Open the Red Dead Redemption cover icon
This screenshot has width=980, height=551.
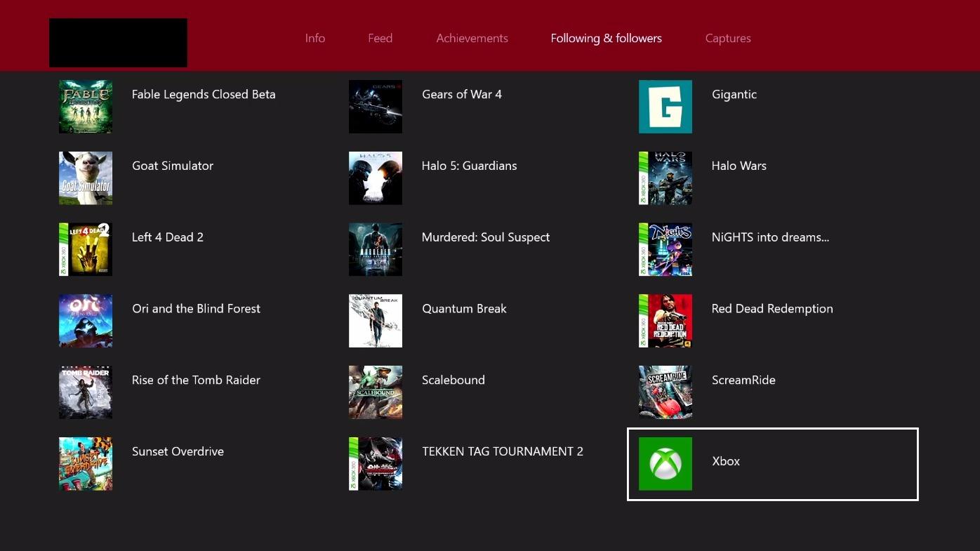tap(665, 321)
